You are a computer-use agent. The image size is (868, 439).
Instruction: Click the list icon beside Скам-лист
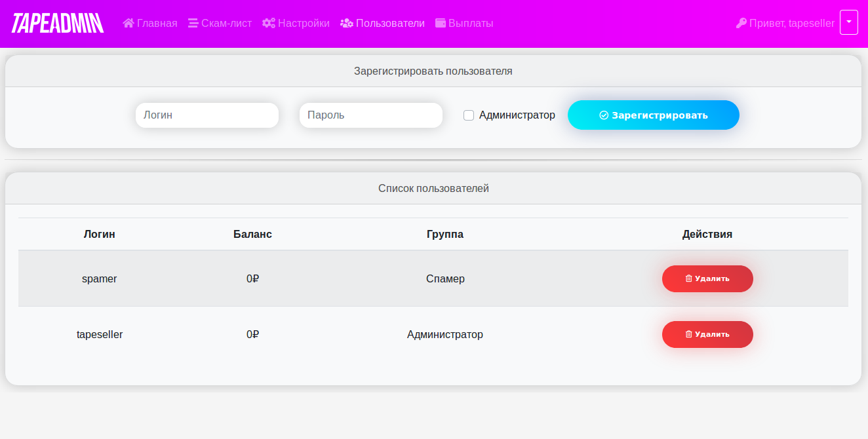coord(193,23)
